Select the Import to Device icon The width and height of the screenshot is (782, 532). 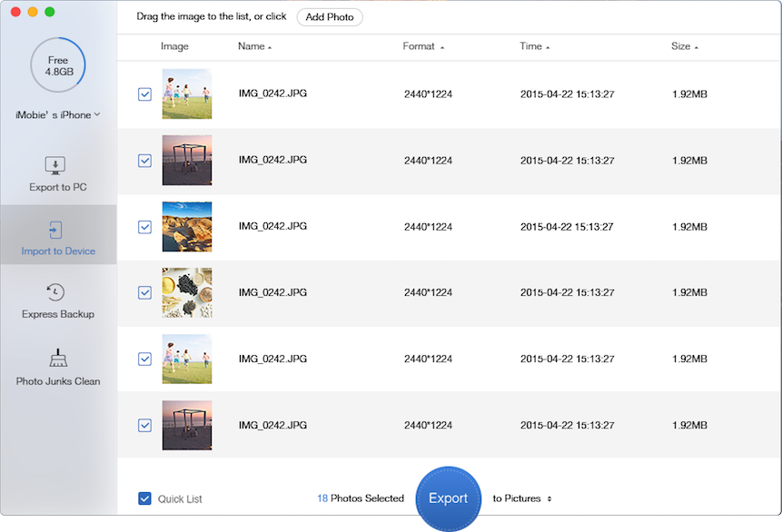pos(55,230)
